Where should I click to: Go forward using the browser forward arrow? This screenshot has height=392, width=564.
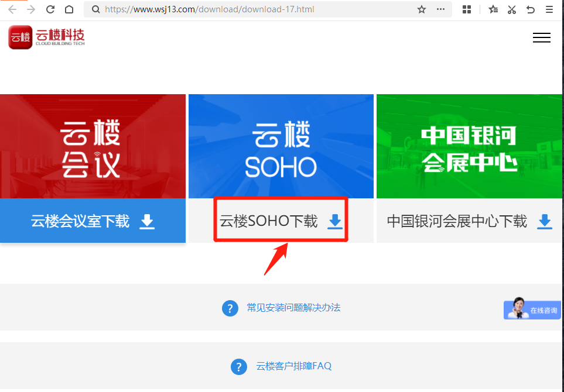click(31, 9)
